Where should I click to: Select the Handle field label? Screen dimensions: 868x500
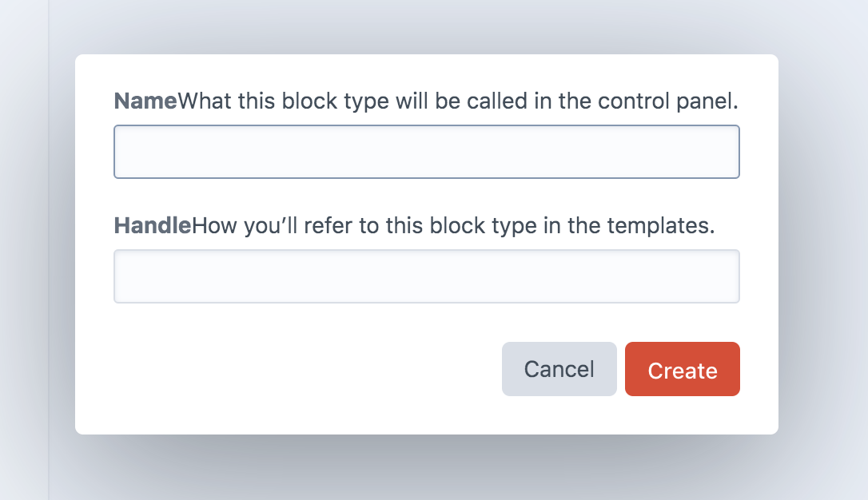click(152, 225)
